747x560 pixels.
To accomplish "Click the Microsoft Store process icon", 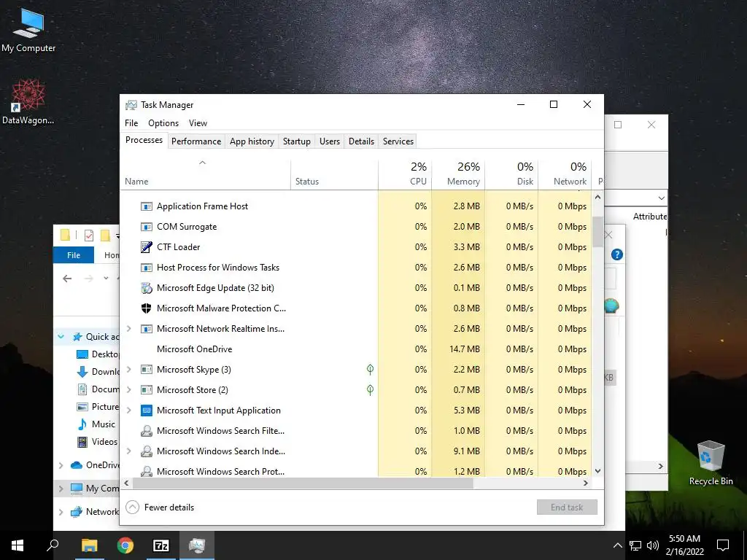I will tap(146, 390).
